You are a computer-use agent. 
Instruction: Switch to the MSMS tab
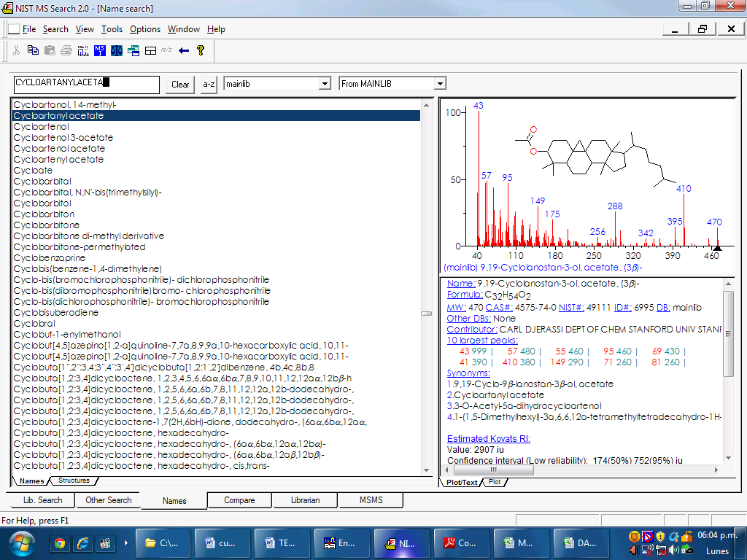(x=371, y=500)
